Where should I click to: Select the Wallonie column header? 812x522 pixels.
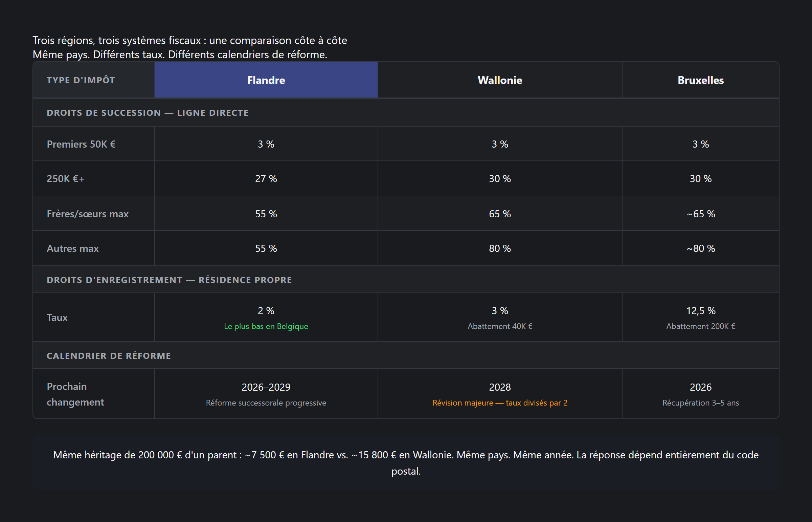(x=500, y=80)
